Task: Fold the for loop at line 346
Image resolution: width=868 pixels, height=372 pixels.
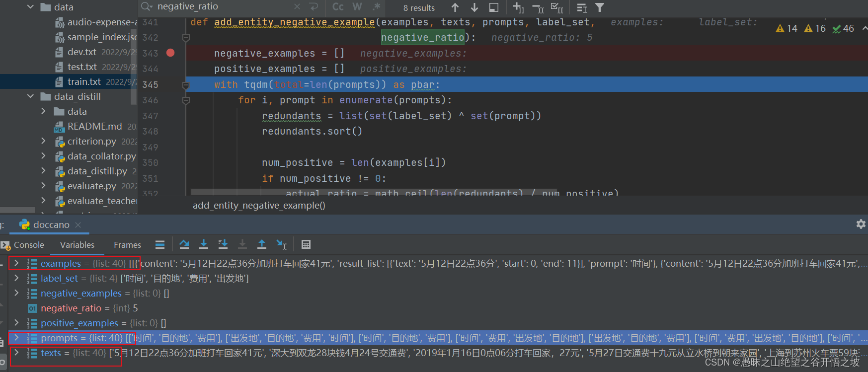Action: 186,100
